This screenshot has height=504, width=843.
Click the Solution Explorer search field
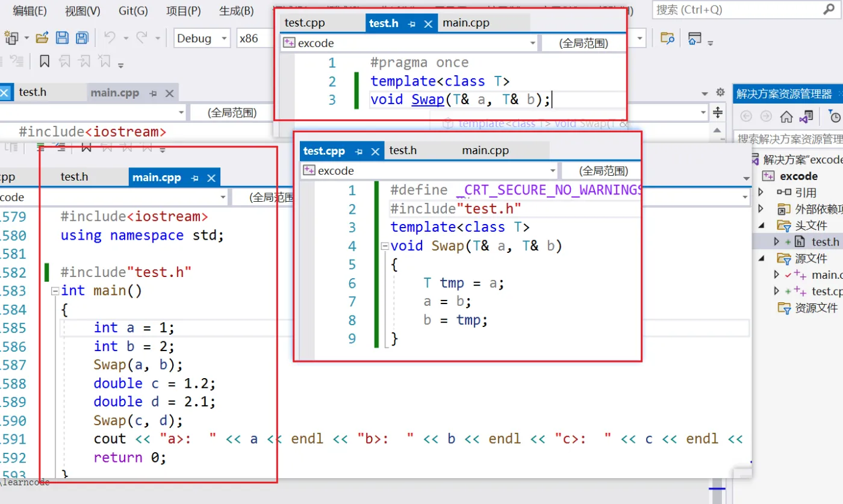click(789, 139)
